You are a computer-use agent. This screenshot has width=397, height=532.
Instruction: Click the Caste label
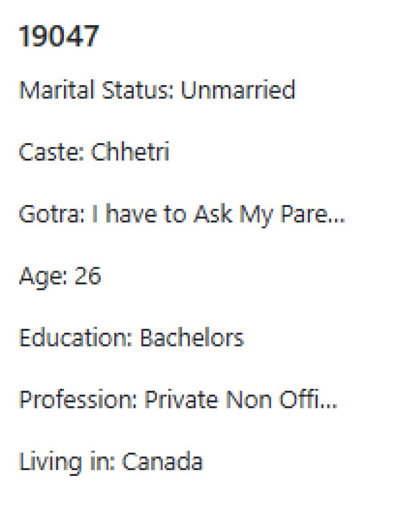coord(52,152)
